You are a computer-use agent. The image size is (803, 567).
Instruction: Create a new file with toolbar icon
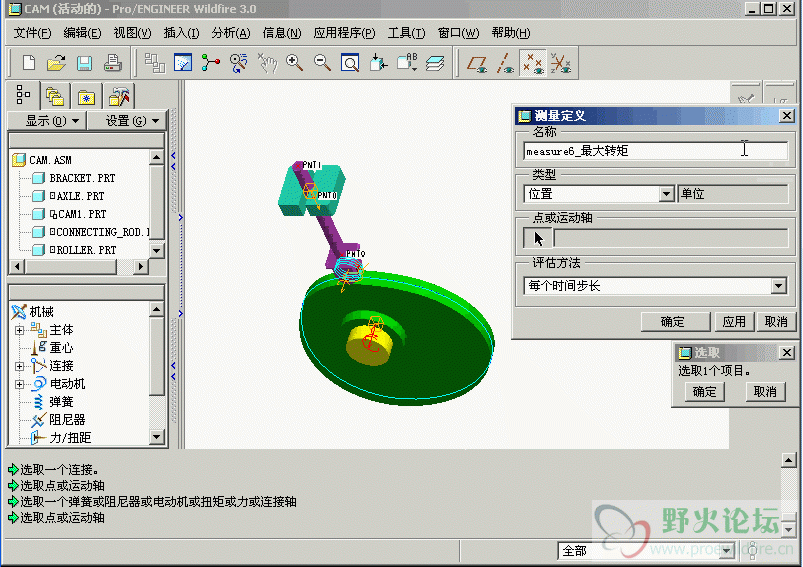29,63
